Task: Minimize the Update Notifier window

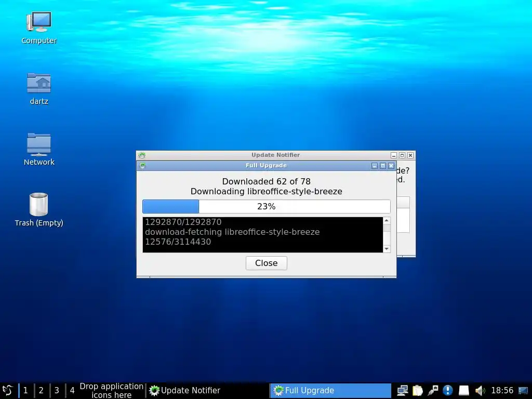Action: 394,155
